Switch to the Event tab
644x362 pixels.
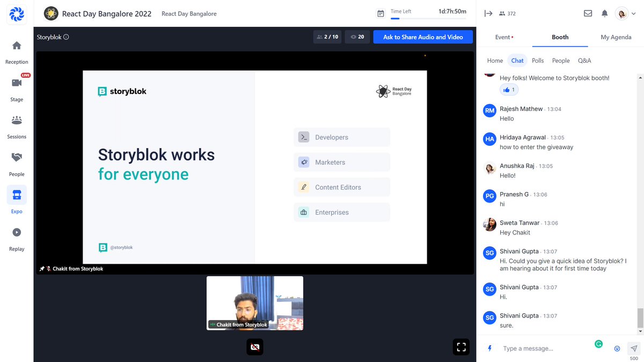504,37
